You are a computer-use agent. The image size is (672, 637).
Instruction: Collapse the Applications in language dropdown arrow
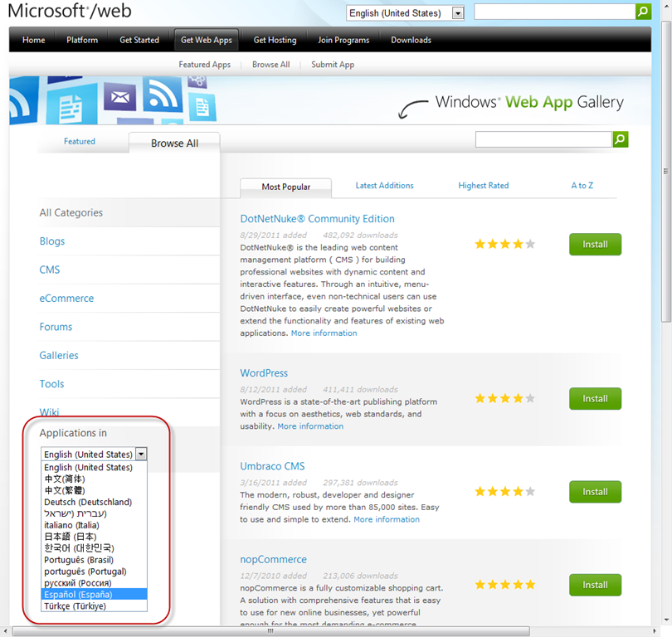[141, 454]
